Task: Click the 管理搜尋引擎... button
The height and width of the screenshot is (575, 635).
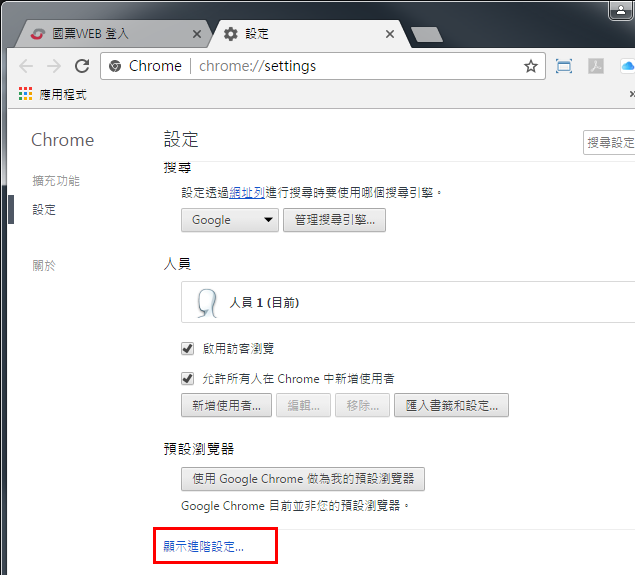Action: 334,220
